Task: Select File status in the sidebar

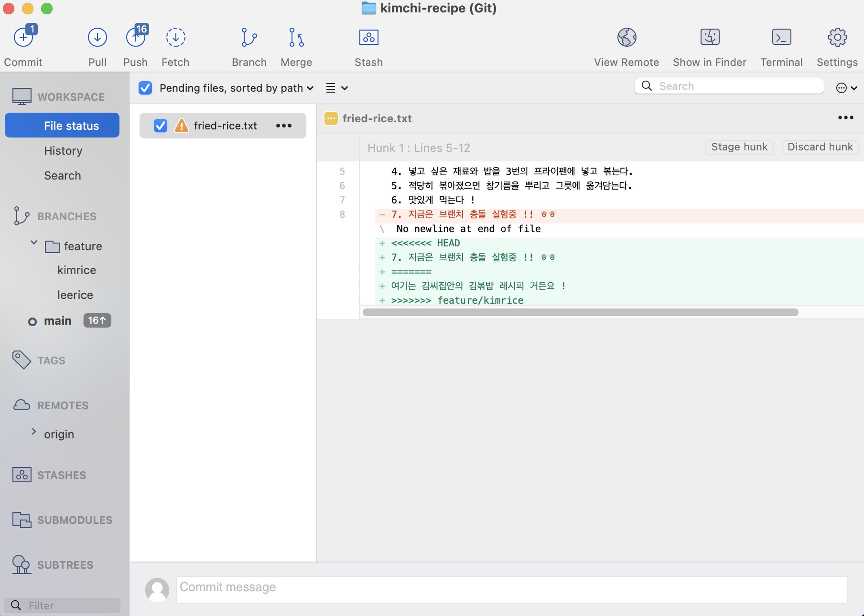Action: tap(62, 126)
